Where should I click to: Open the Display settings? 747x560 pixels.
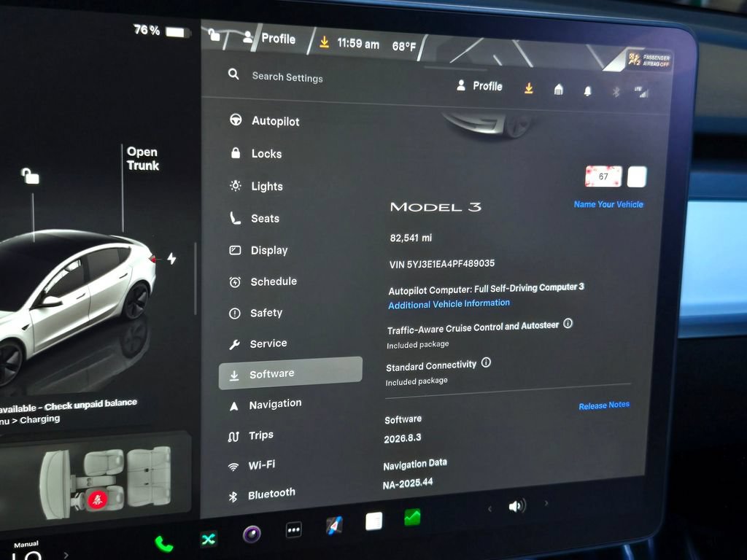[x=258, y=251]
